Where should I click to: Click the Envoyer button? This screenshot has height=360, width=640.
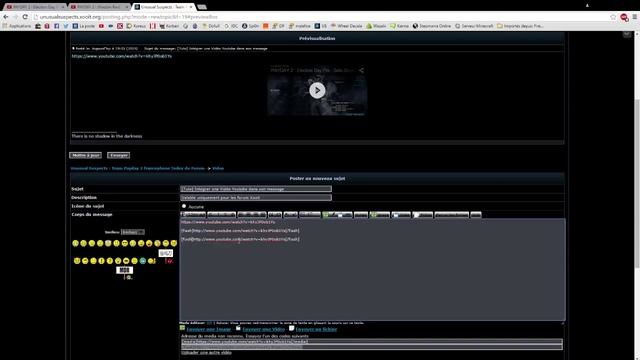click(x=119, y=155)
